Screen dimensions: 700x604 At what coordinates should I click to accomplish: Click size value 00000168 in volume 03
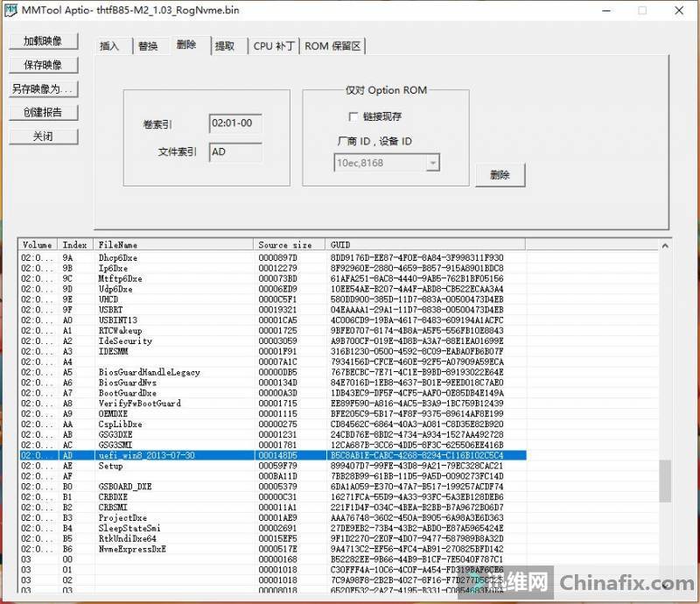pos(277,559)
